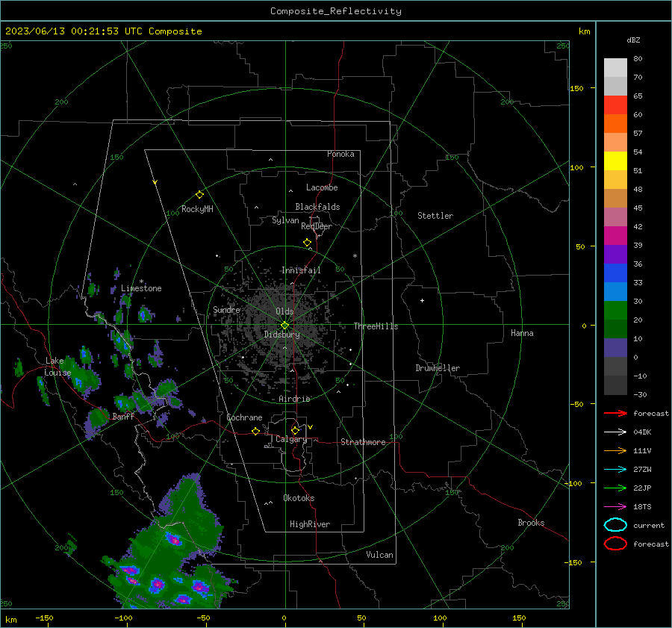The height and width of the screenshot is (628, 672).
Task: Click the Calgary label
Action: click(x=291, y=439)
